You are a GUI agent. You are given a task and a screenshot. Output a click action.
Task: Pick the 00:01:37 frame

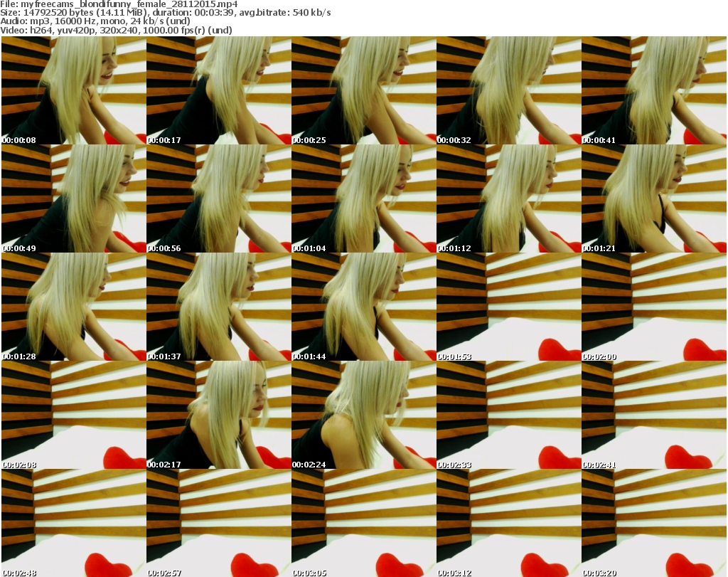click(x=219, y=307)
